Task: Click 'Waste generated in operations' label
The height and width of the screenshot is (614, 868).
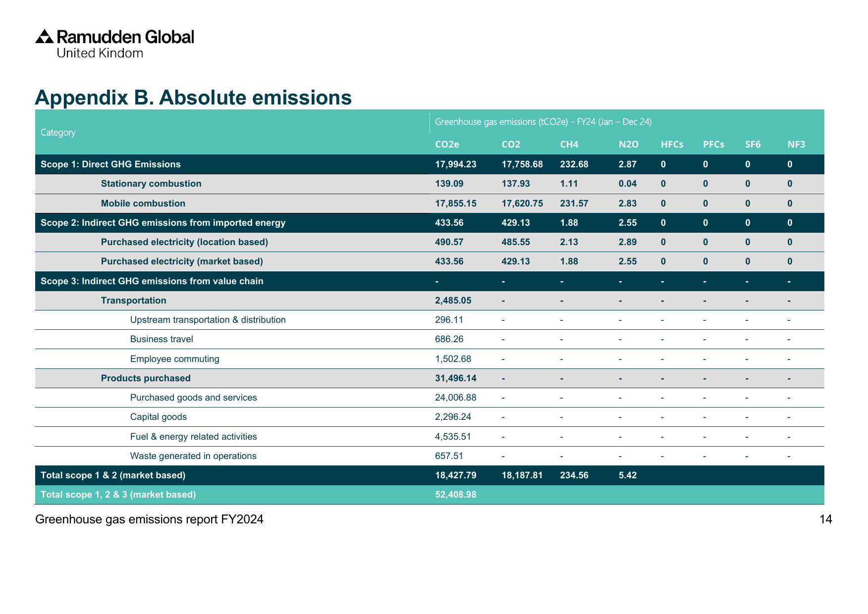Action: click(193, 456)
